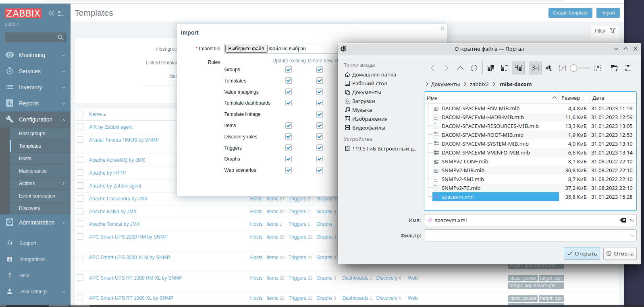Screen dimensions: 644x307
Task: Click the decrease icon size button
Action: click(x=563, y=68)
